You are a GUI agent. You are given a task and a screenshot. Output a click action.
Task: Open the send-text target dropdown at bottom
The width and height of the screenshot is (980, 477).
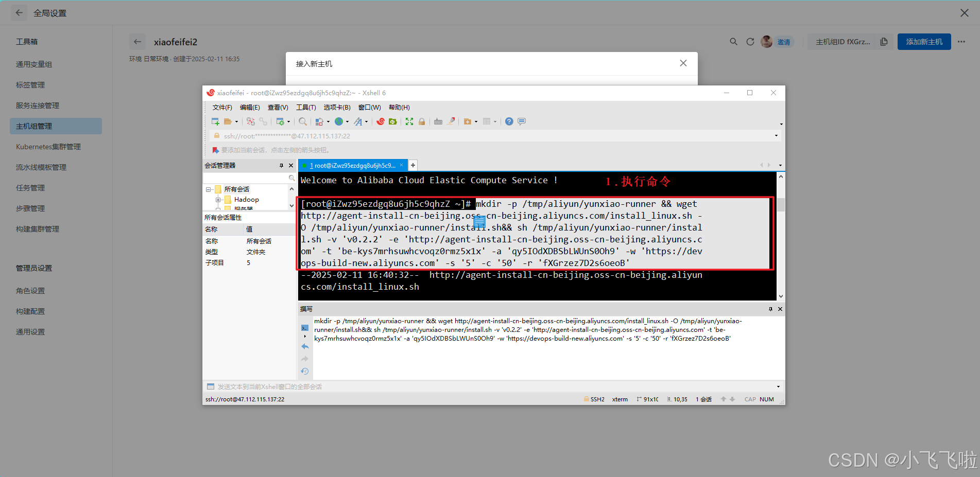(x=778, y=386)
